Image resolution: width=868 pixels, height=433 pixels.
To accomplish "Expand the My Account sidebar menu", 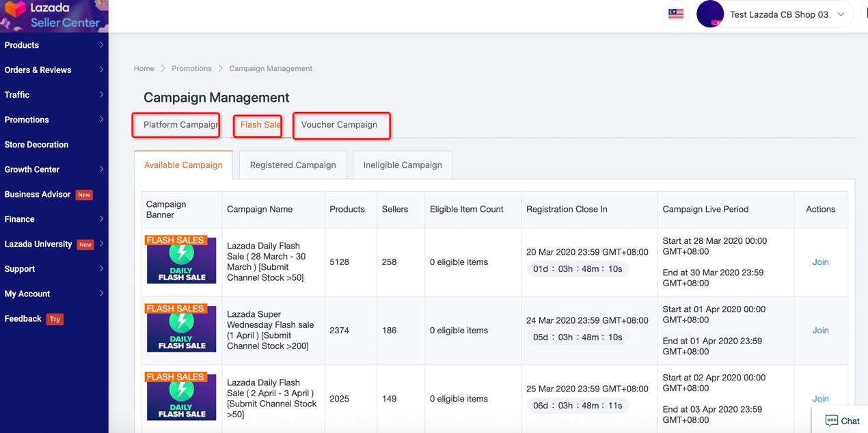I will click(x=54, y=294).
